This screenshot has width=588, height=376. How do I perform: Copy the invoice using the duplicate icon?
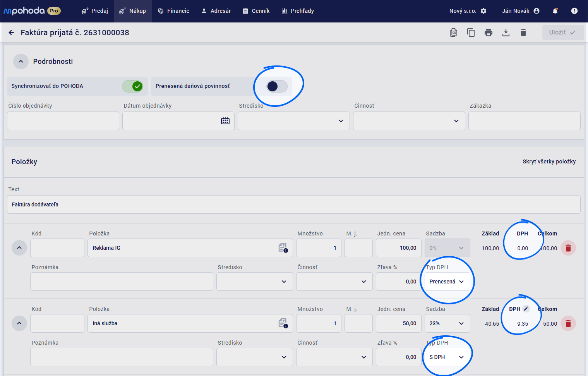[471, 33]
